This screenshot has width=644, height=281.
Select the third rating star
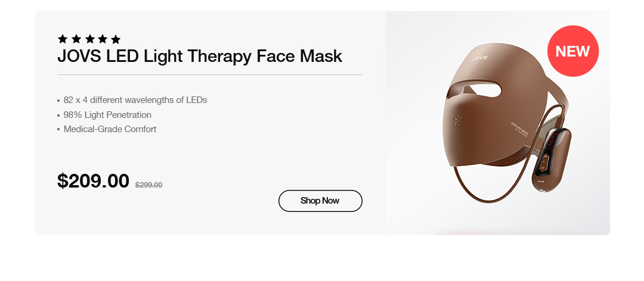coord(89,39)
